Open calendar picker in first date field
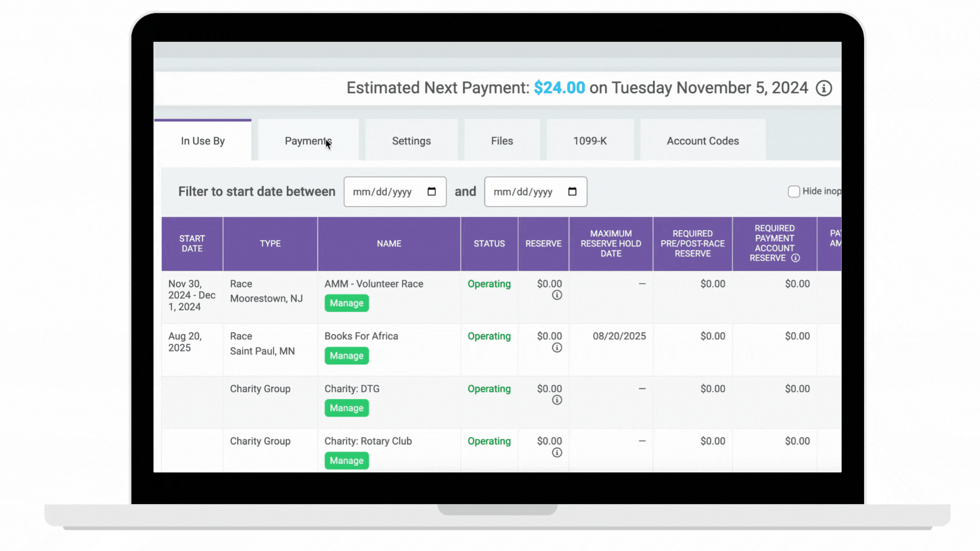The height and width of the screenshot is (551, 980). [x=431, y=192]
